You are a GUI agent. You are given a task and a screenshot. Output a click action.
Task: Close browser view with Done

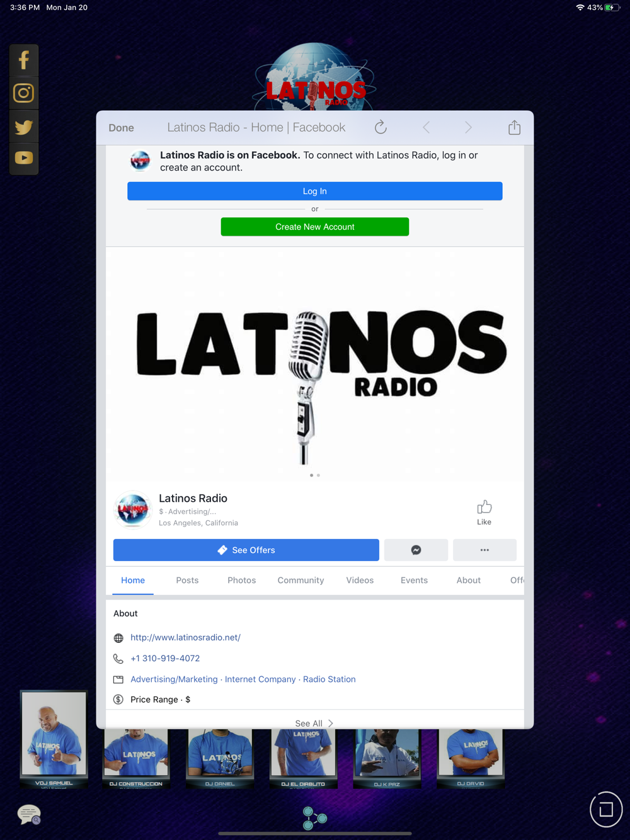[121, 128]
